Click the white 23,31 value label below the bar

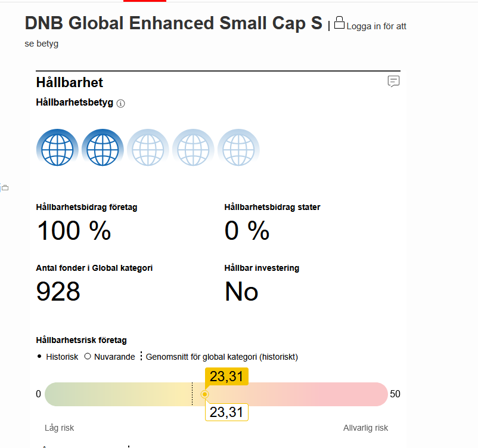coord(226,412)
